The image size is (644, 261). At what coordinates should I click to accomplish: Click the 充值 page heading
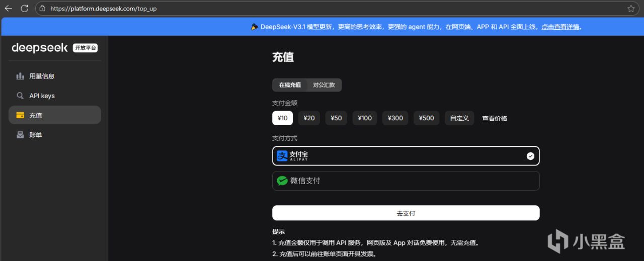click(x=283, y=57)
